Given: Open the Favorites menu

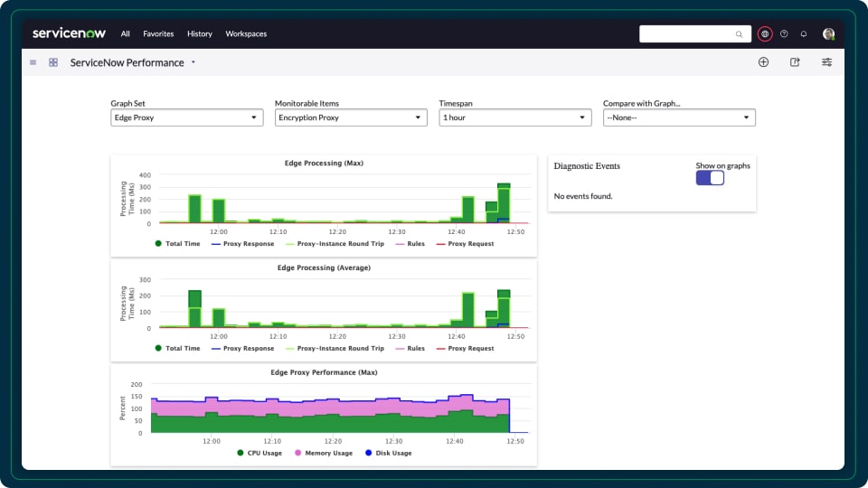Looking at the screenshot, I should pyautogui.click(x=158, y=34).
